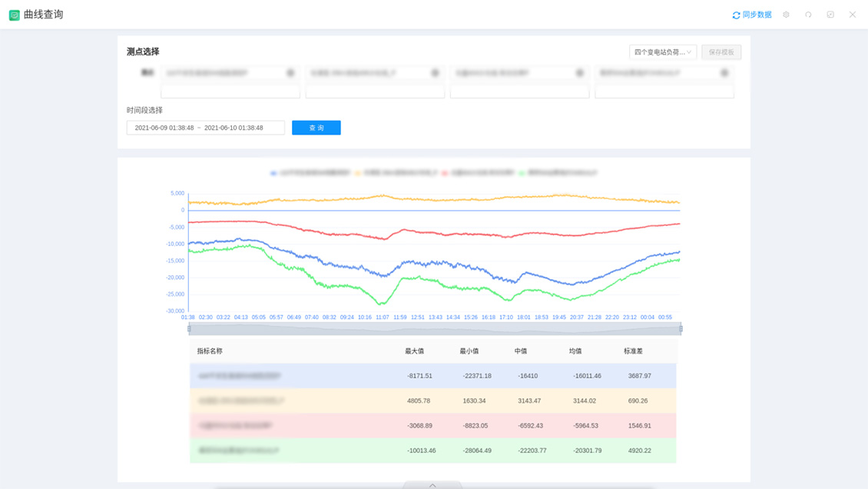Screen dimensions: 868x489
Task: Click the min value -28064.49
Action: [x=477, y=451]
